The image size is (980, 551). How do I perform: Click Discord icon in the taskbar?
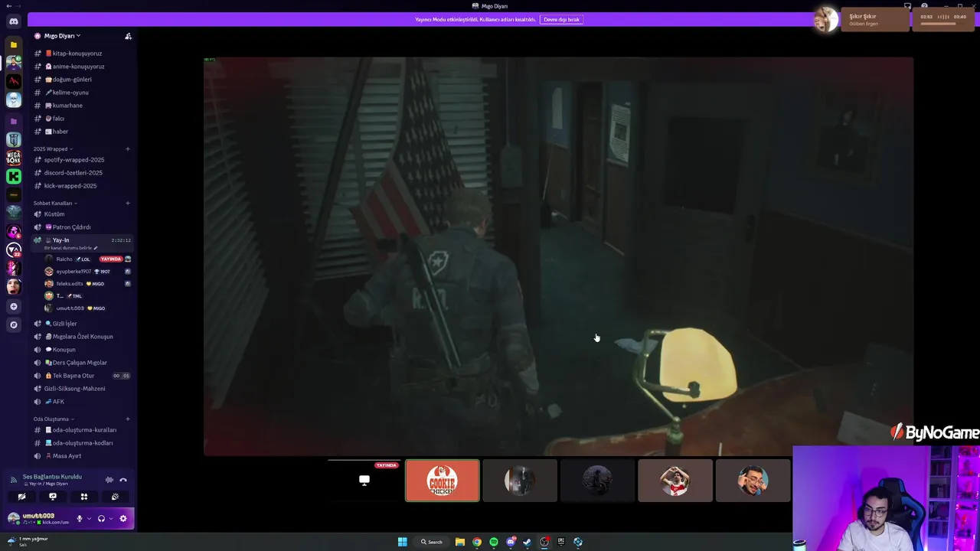click(511, 542)
